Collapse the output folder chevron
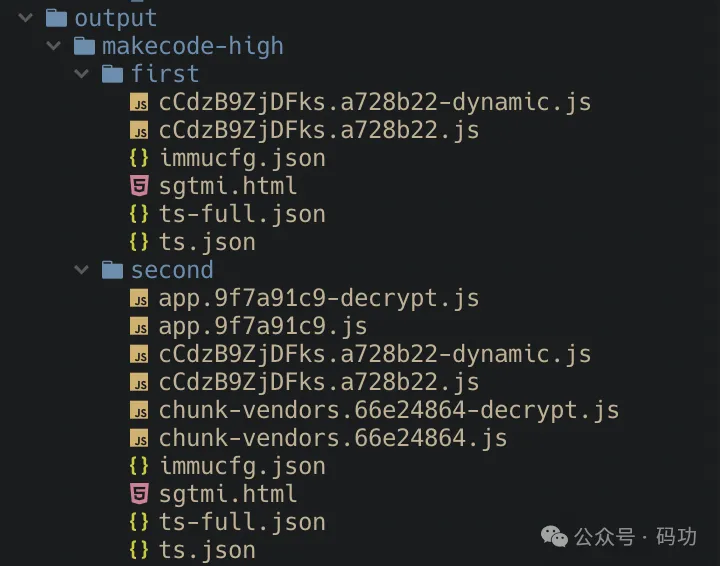720x566 pixels. 25,18
